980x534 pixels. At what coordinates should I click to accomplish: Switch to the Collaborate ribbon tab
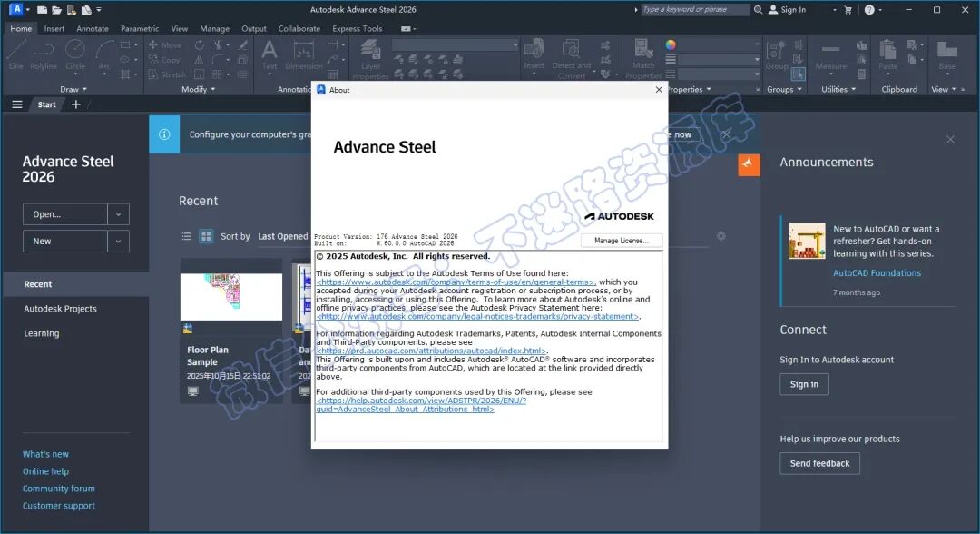(x=299, y=28)
